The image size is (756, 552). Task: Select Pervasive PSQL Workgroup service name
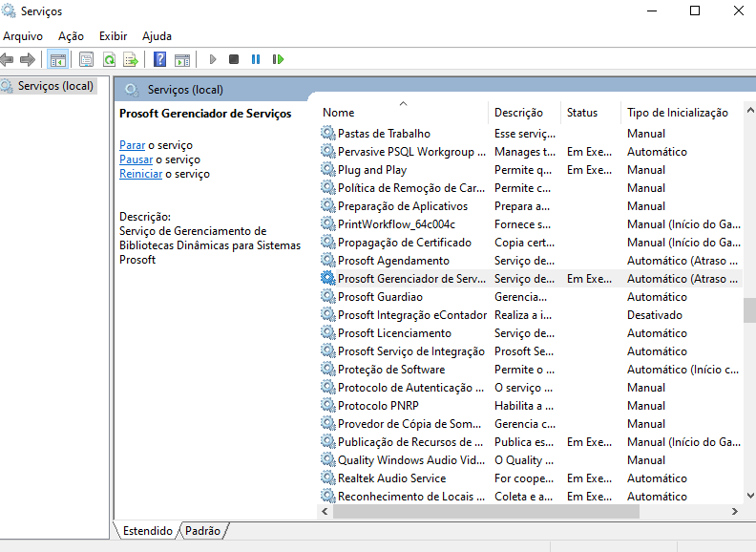click(x=411, y=152)
